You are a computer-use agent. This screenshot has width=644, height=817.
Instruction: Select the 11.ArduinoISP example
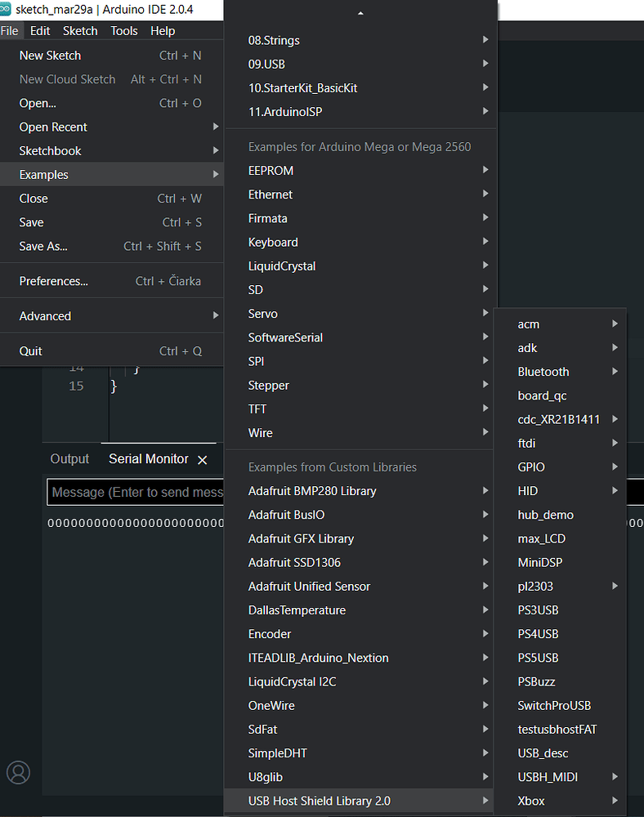point(286,111)
